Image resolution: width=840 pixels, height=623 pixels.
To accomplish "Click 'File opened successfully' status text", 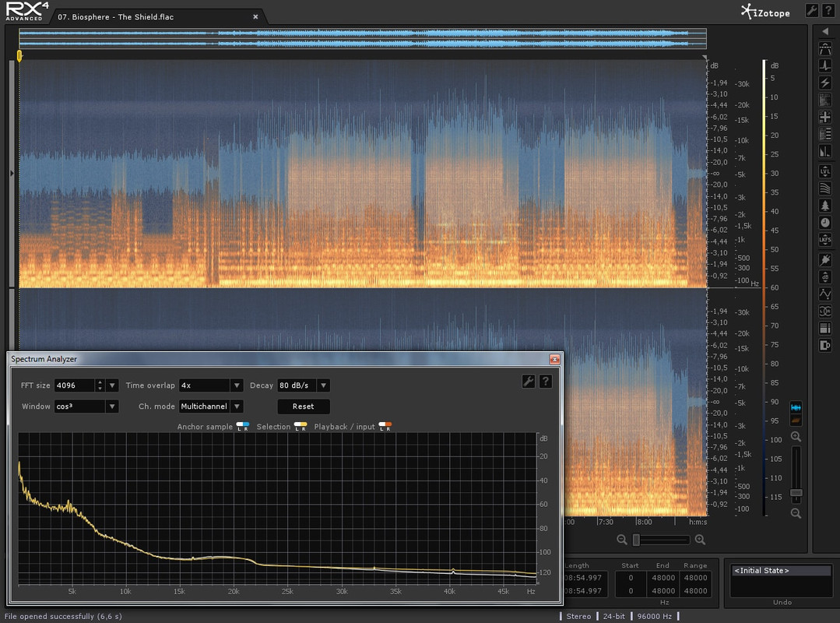I will tap(63, 616).
